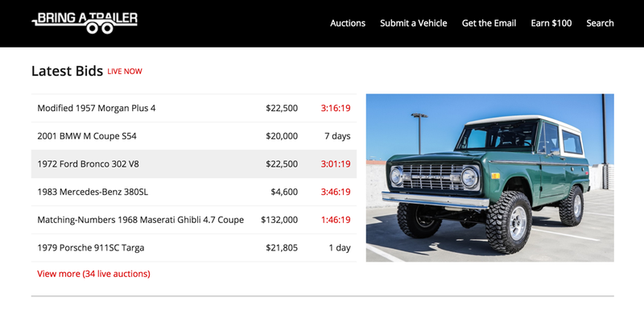Click the 1:46:19 Maserati countdown timer

[x=336, y=220]
